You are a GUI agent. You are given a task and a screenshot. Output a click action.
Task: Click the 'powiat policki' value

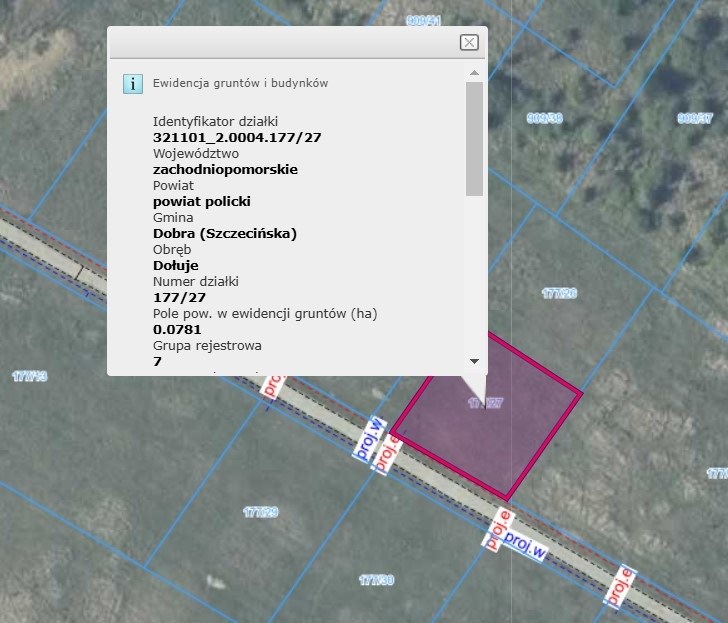point(201,201)
